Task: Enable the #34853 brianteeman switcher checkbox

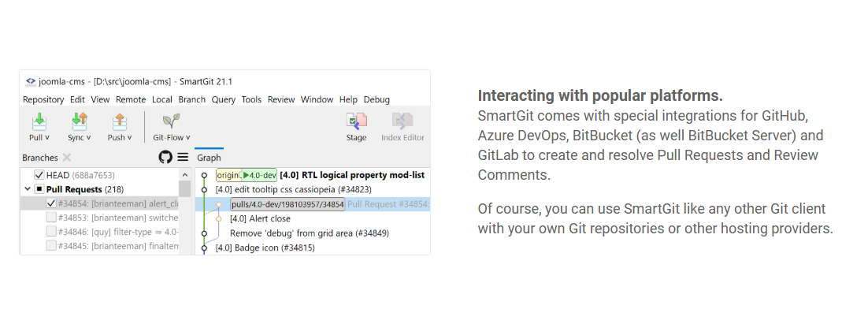Action: (51, 217)
